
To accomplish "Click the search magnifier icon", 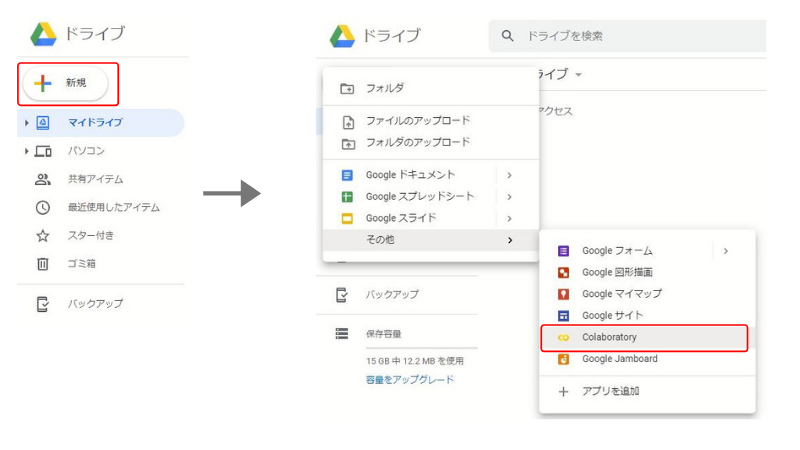I will click(x=507, y=36).
